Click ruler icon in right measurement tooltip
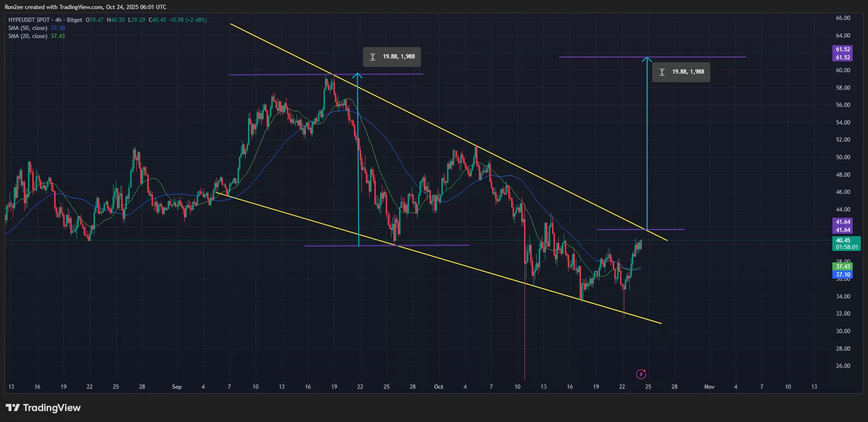 tap(662, 72)
